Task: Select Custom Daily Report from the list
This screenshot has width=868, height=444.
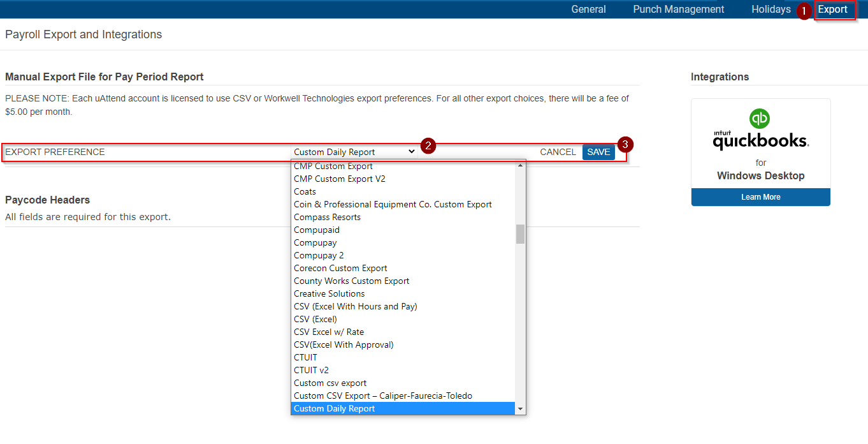Action: [334, 408]
